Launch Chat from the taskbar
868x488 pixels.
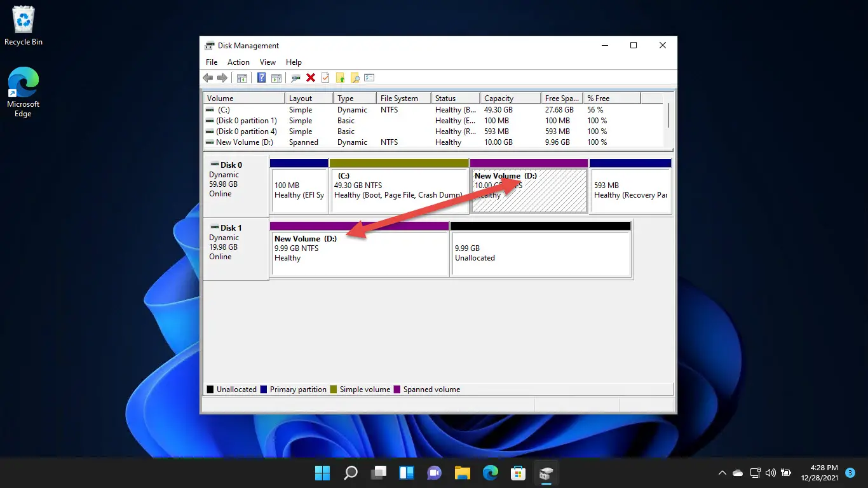pyautogui.click(x=435, y=473)
